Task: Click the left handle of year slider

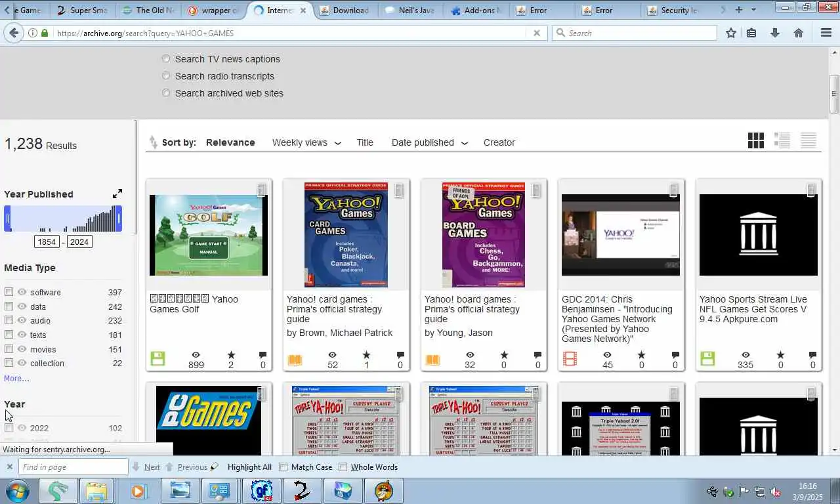Action: point(8,219)
